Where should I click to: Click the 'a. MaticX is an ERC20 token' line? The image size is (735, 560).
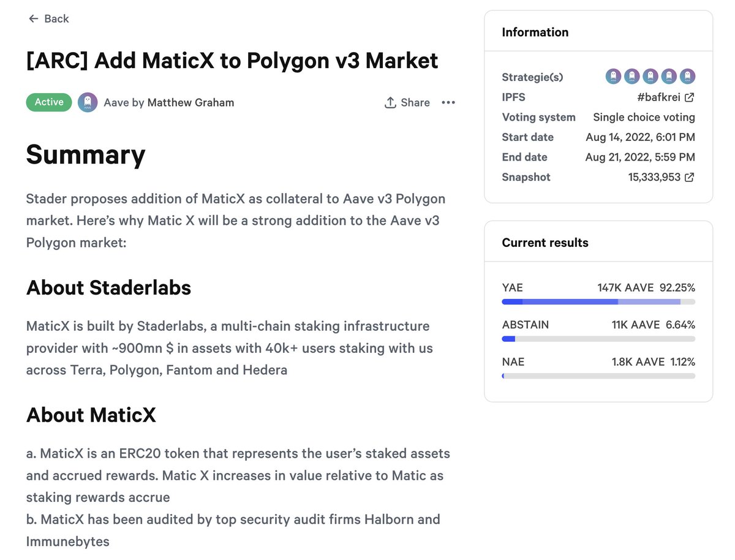tap(238, 475)
